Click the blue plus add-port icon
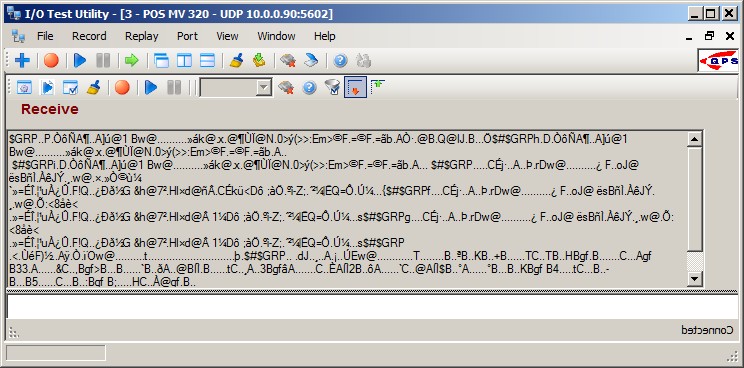This screenshot has width=744, height=368. click(22, 60)
